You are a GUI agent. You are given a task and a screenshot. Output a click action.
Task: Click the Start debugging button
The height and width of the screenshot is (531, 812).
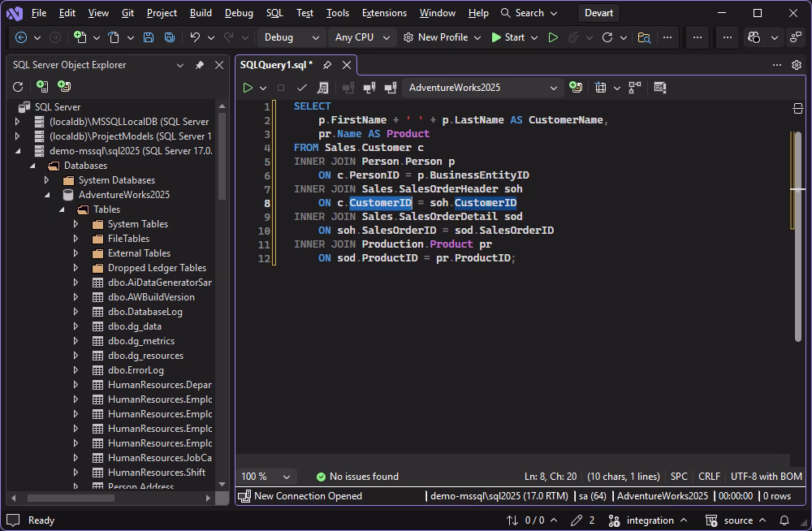[x=508, y=37]
